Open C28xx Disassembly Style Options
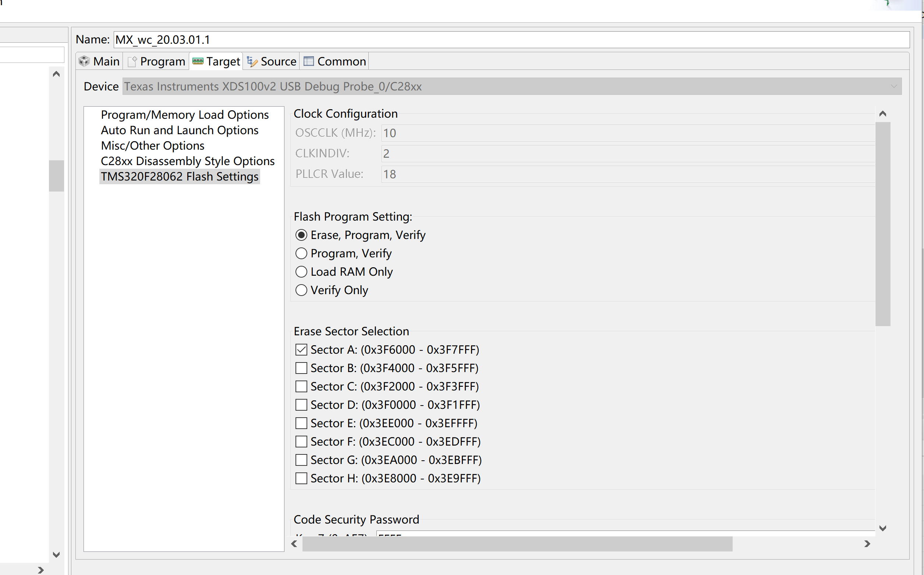This screenshot has width=924, height=575. click(187, 161)
